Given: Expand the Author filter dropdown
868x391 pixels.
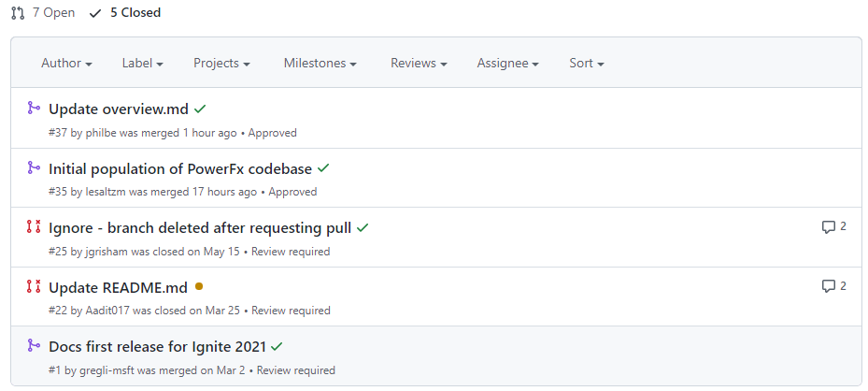Looking at the screenshot, I should coord(66,64).
